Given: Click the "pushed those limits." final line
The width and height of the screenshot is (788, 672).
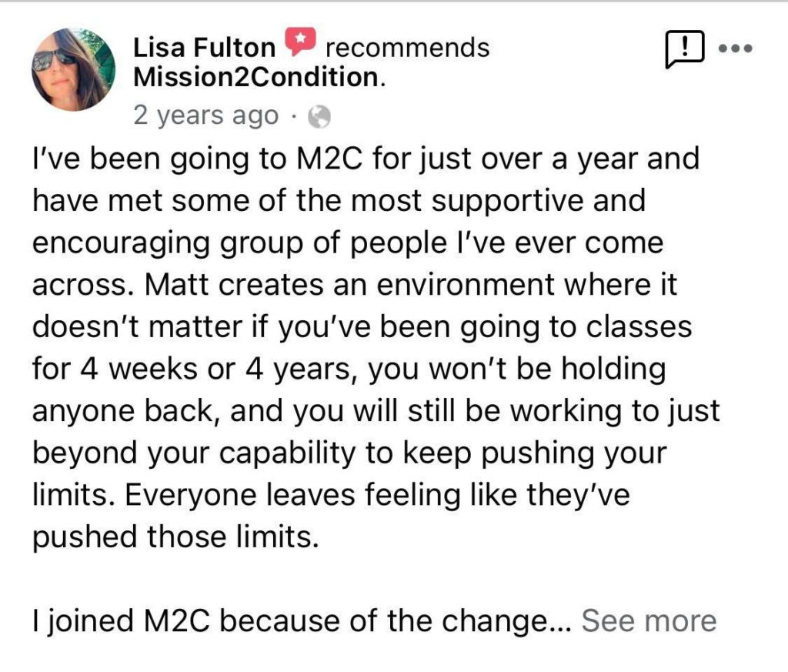Looking at the screenshot, I should (x=176, y=537).
